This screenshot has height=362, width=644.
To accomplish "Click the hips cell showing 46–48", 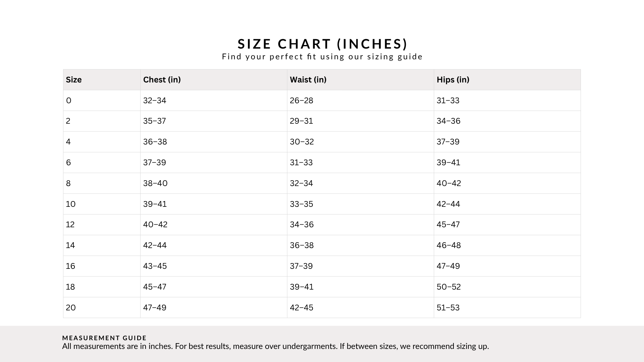I will (x=449, y=245).
